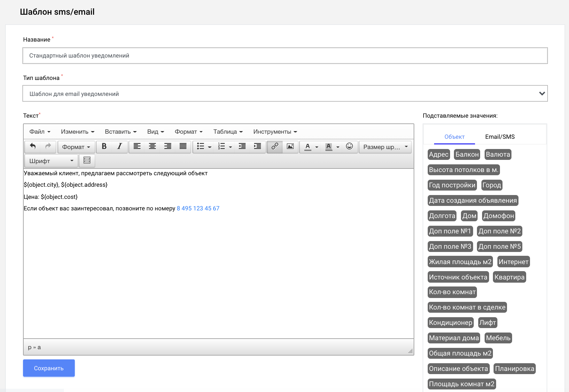Screen dimensions: 569x392
Task: Click the editor resize handle
Action: click(x=410, y=351)
